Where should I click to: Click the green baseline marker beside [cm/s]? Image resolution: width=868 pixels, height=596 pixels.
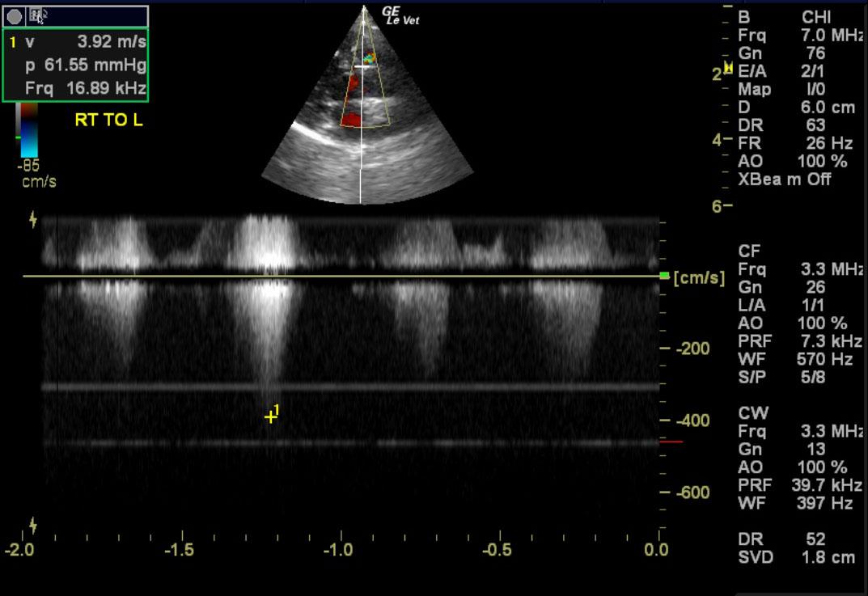[665, 277]
